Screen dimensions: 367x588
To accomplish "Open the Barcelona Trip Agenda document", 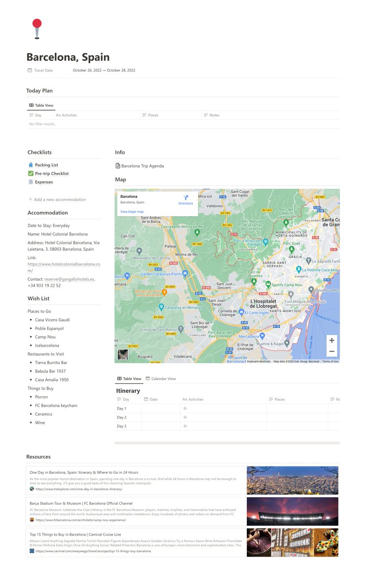I will [x=142, y=166].
